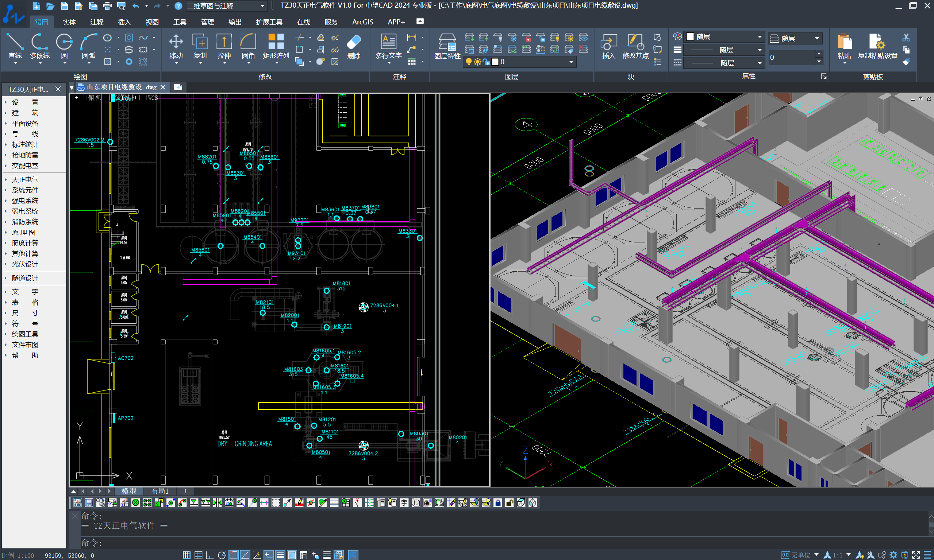The width and height of the screenshot is (934, 560).
Task: Open the 布局1 layout tab
Action: point(160,491)
